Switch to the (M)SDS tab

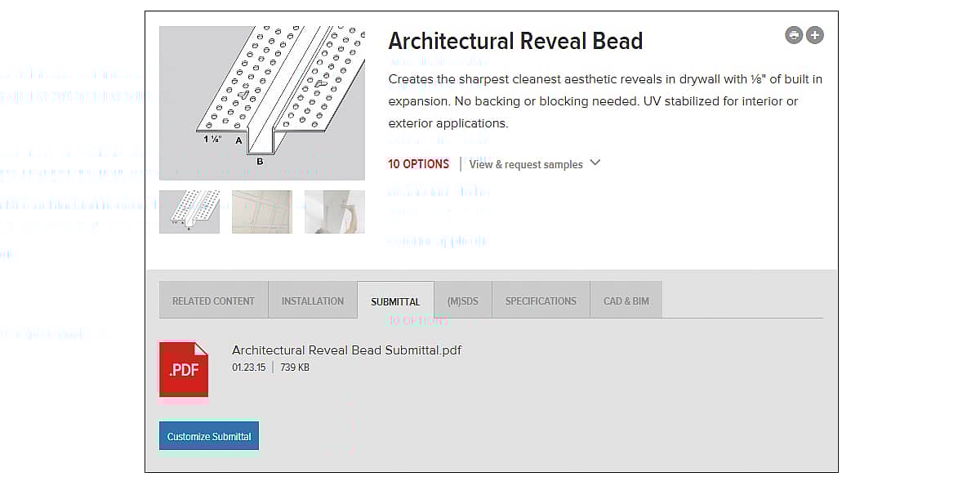click(462, 301)
